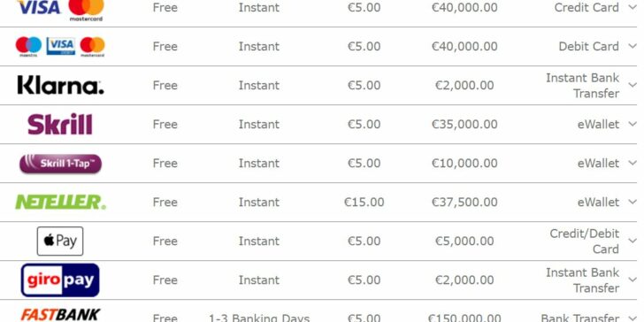The image size is (644, 322).
Task: Select the Fastbank logo
Action: point(60,315)
